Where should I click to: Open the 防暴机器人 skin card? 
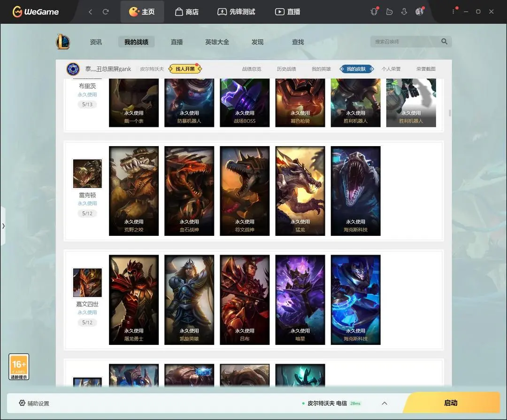coord(189,103)
